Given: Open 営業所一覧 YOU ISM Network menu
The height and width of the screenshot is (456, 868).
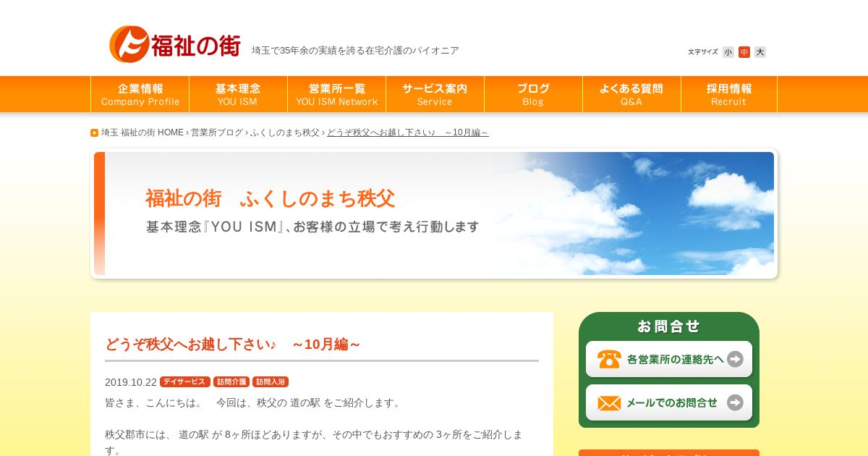Looking at the screenshot, I should 336,94.
